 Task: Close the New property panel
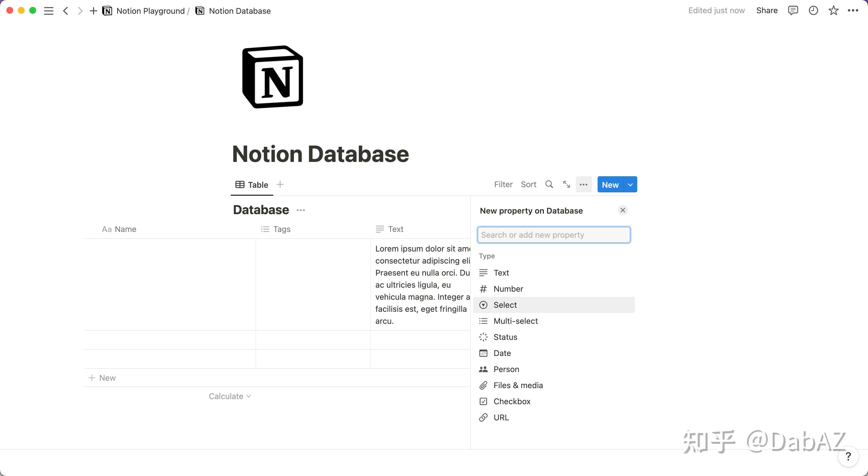click(x=622, y=210)
